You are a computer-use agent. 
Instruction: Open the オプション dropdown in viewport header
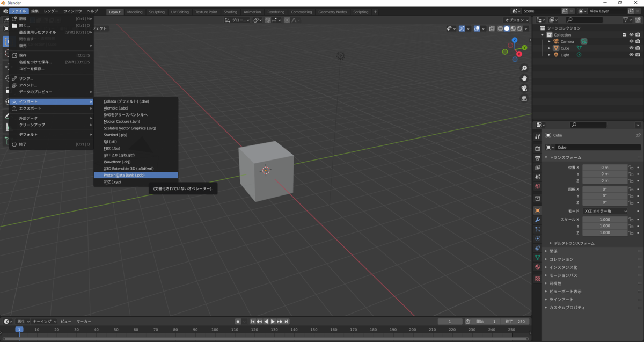[517, 20]
